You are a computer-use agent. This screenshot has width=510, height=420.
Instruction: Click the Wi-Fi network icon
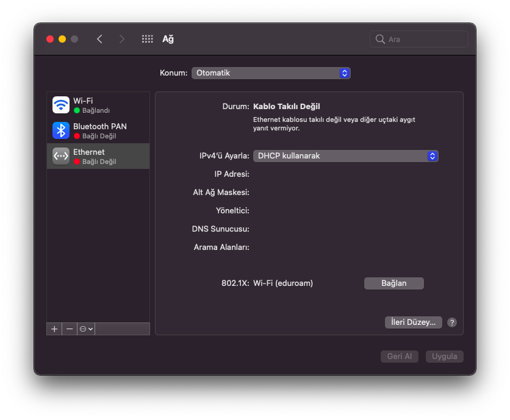[61, 105]
